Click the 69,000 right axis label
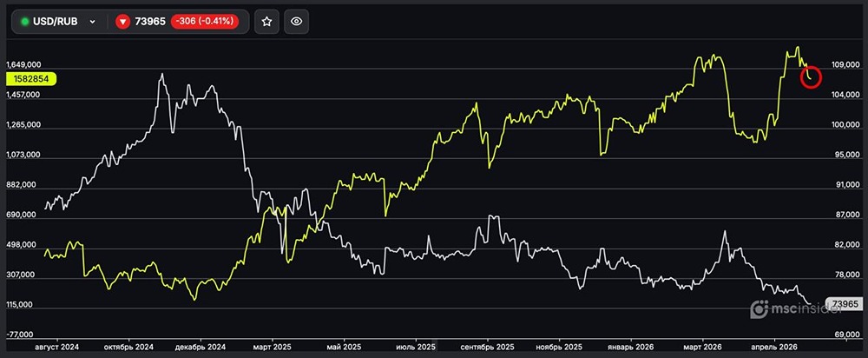 [x=846, y=335]
